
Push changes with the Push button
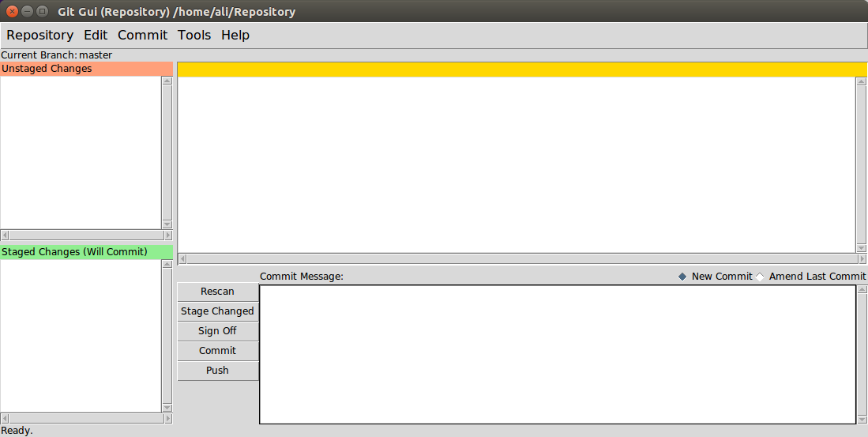[x=217, y=371]
